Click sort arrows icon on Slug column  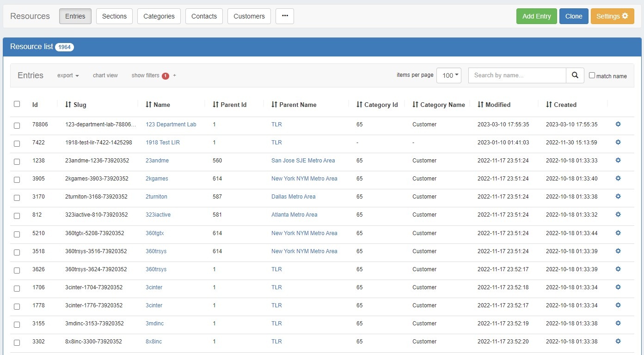pyautogui.click(x=68, y=105)
